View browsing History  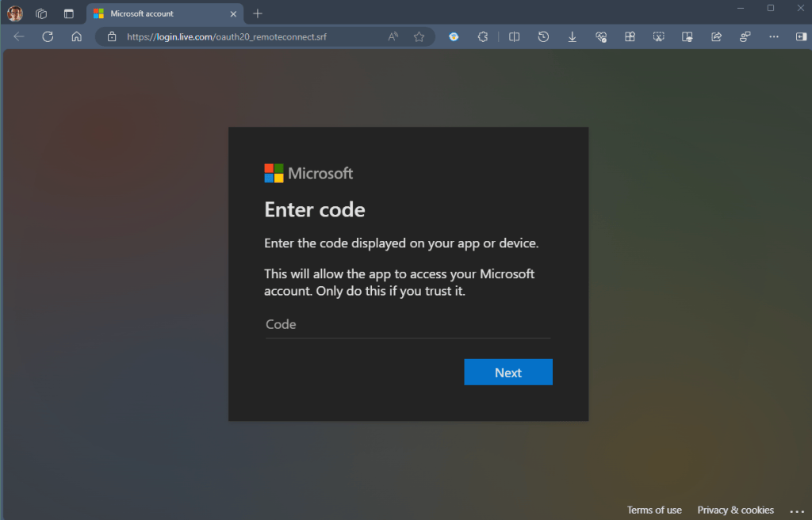[x=543, y=36]
